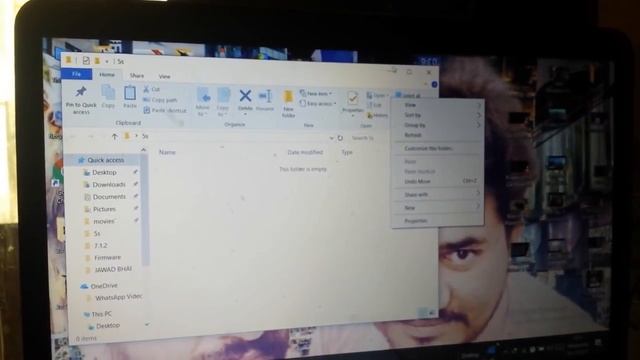Click Paste shortcut in the ribbon
Viewport: 640px width, 360px height.
click(x=165, y=111)
